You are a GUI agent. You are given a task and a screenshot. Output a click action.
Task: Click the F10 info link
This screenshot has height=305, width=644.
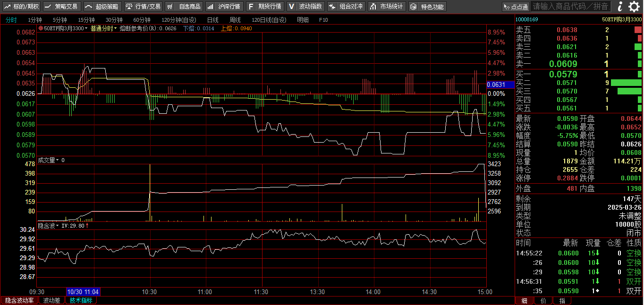[x=323, y=20]
